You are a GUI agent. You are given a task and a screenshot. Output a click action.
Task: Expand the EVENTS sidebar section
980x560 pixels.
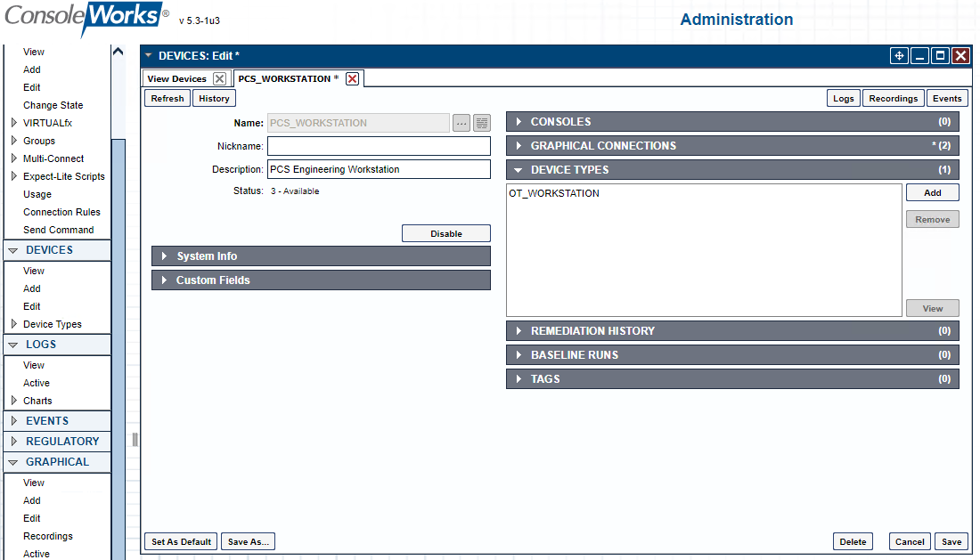(13, 421)
